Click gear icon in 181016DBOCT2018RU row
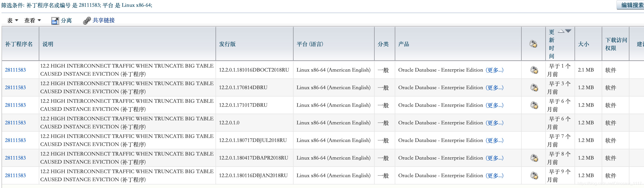The height and width of the screenshot is (188, 644). tap(534, 70)
